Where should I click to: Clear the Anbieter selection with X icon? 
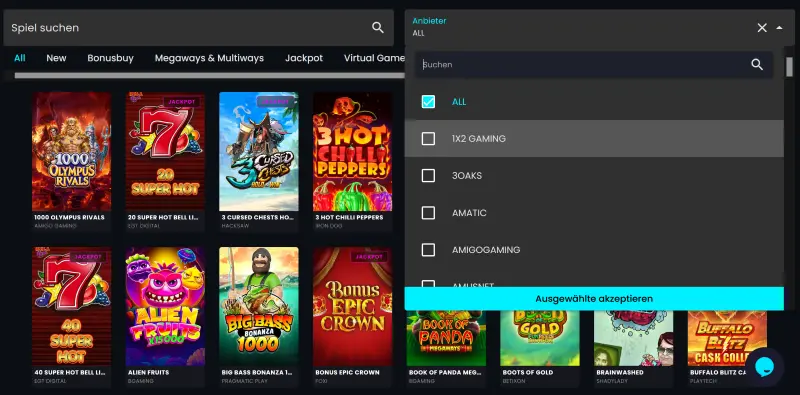tap(762, 28)
